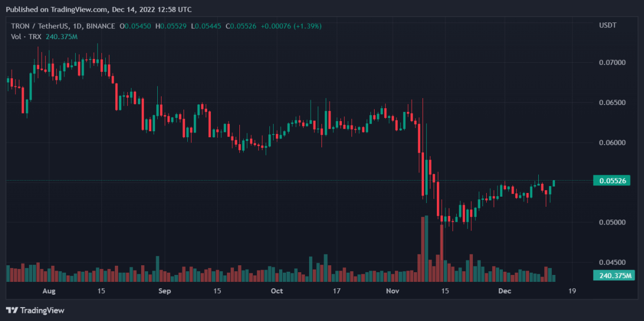Select the Dec label on time axis
Image resolution: width=644 pixels, height=321 pixels.
pyautogui.click(x=504, y=292)
